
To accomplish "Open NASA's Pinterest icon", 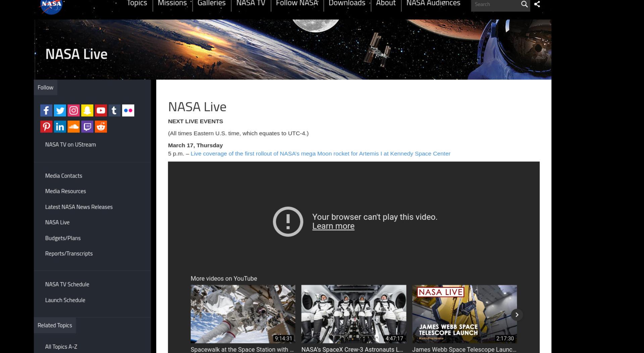I will pos(46,127).
